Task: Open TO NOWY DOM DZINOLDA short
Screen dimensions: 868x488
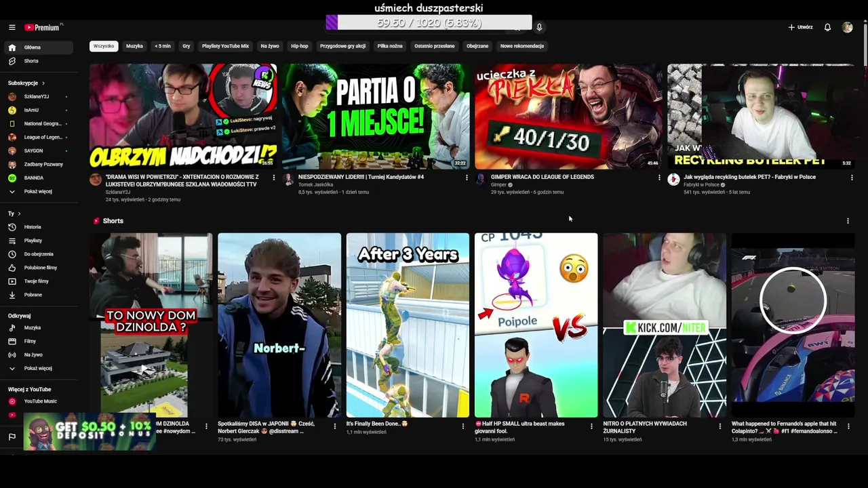Action: [x=151, y=325]
